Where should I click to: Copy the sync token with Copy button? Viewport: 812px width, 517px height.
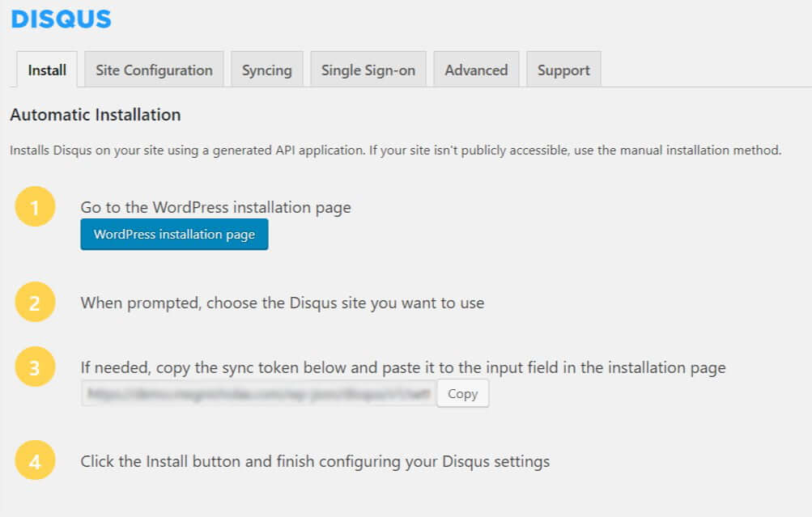point(462,393)
